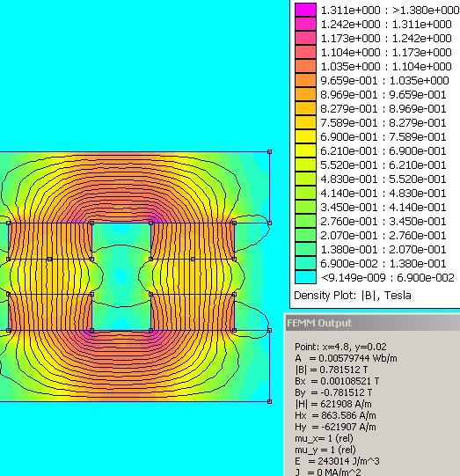Pick swatch for 1.380e-001 : 2.070e-001
The height and width of the screenshot is (476, 460).
click(x=305, y=249)
